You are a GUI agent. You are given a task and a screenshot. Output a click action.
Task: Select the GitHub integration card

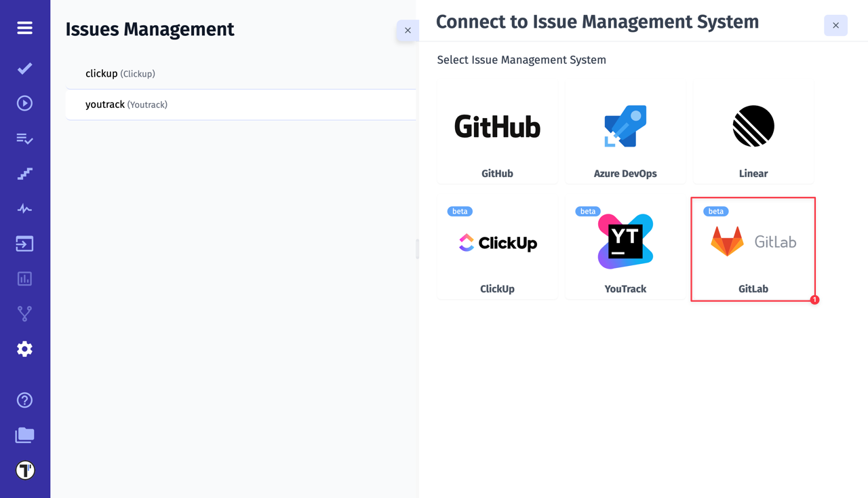tap(497, 132)
